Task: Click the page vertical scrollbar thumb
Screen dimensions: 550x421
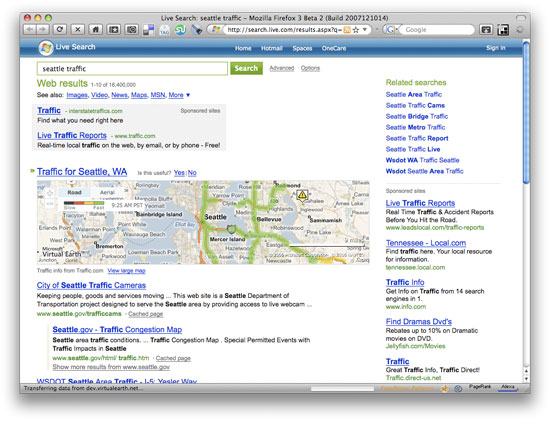Action: pos(526,112)
